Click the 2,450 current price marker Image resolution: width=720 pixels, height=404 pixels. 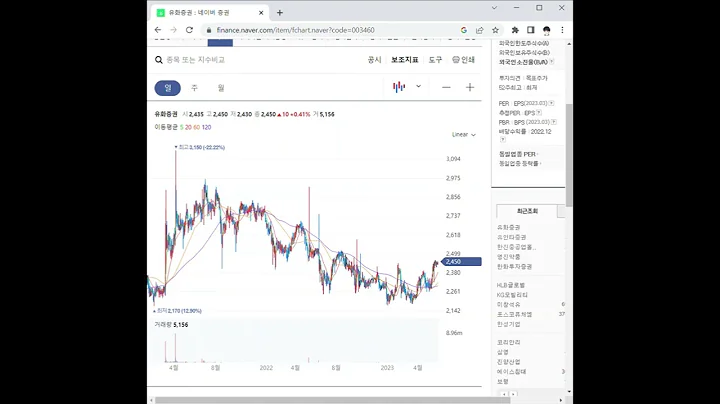tap(461, 262)
